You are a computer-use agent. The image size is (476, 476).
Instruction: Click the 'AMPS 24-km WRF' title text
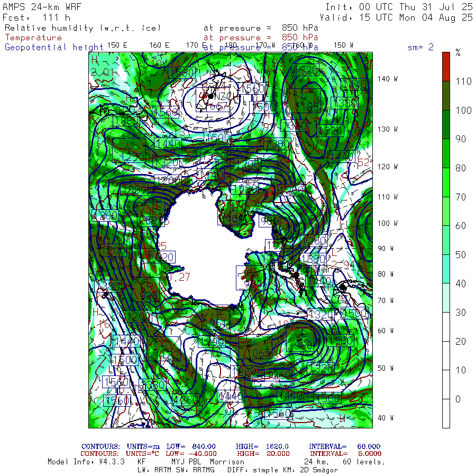pyautogui.click(x=42, y=7)
